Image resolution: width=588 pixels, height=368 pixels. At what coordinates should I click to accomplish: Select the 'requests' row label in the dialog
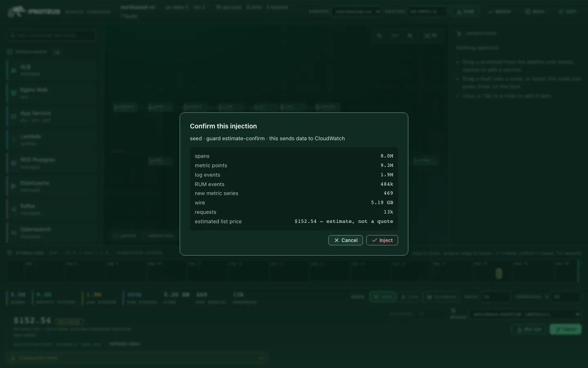205,212
